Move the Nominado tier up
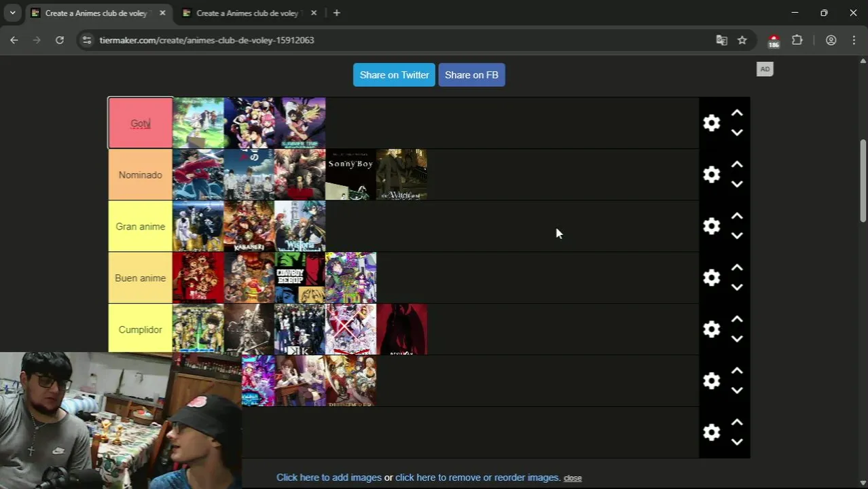Screen dimensions: 868x489 (737, 165)
